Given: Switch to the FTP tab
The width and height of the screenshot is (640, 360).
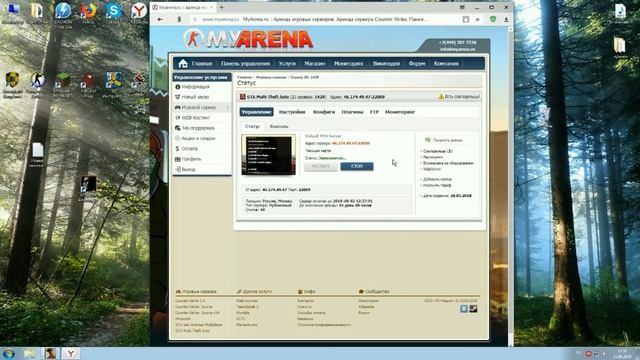Looking at the screenshot, I should coord(374,112).
